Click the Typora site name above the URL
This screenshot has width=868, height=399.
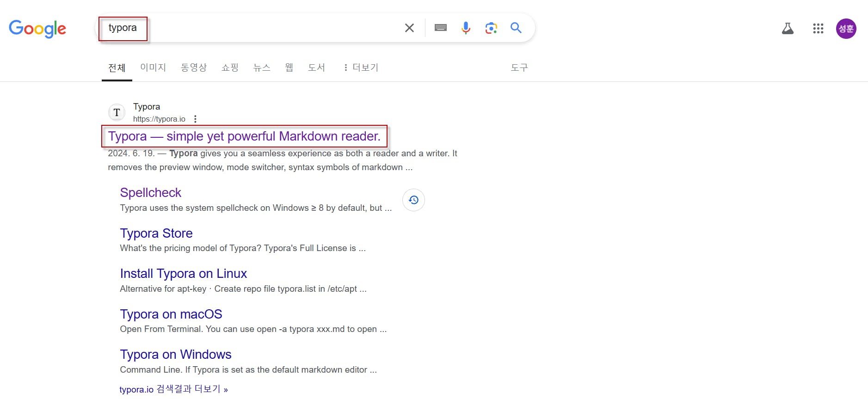[x=147, y=107]
